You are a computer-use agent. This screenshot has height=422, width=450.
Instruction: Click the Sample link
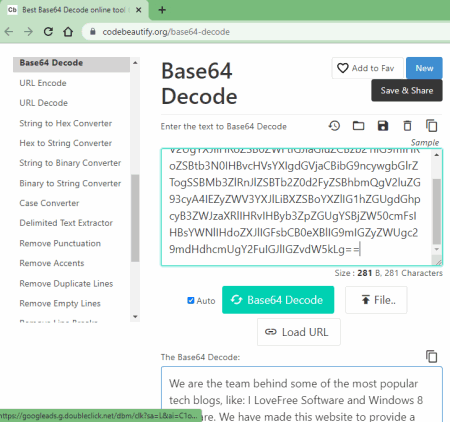(x=425, y=142)
